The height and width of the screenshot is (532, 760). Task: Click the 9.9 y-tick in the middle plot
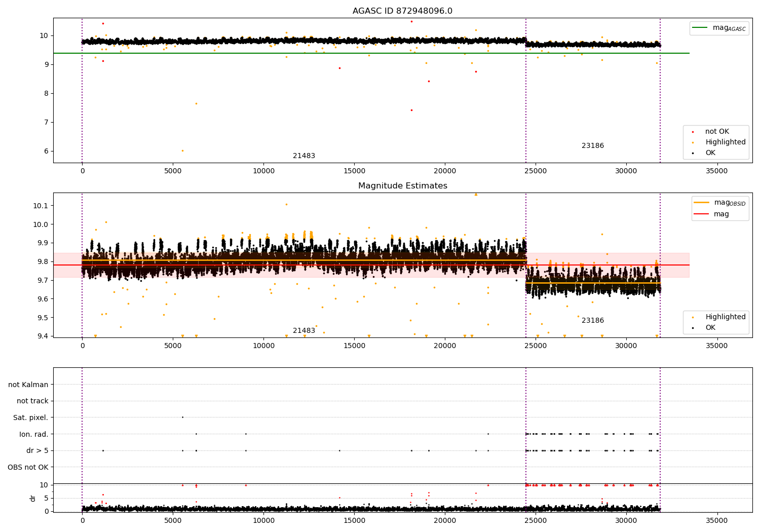44,243
